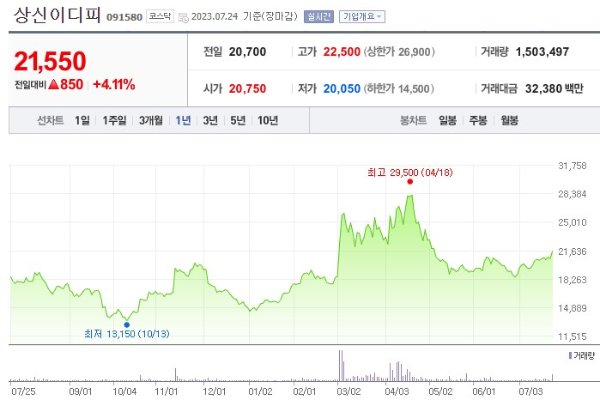Screen dimensions: 600x406
Task: Click the 04/03 date axis label
Action: point(396,391)
